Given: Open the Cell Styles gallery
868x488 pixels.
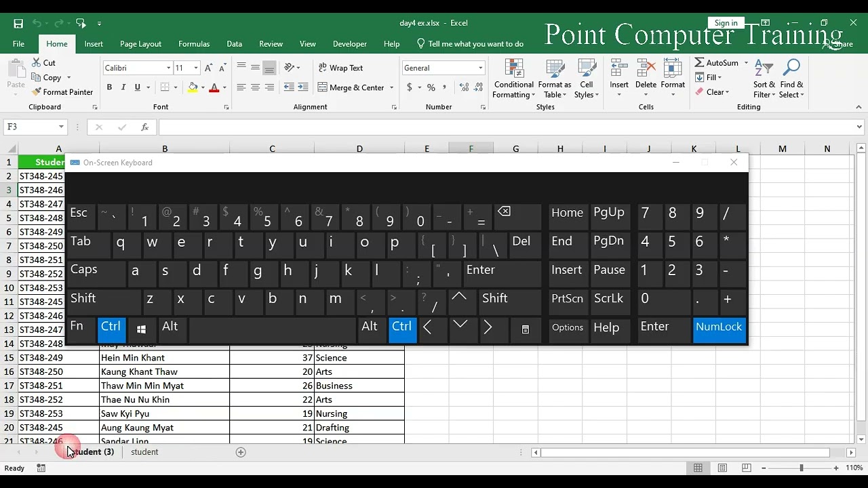Looking at the screenshot, I should (x=587, y=79).
